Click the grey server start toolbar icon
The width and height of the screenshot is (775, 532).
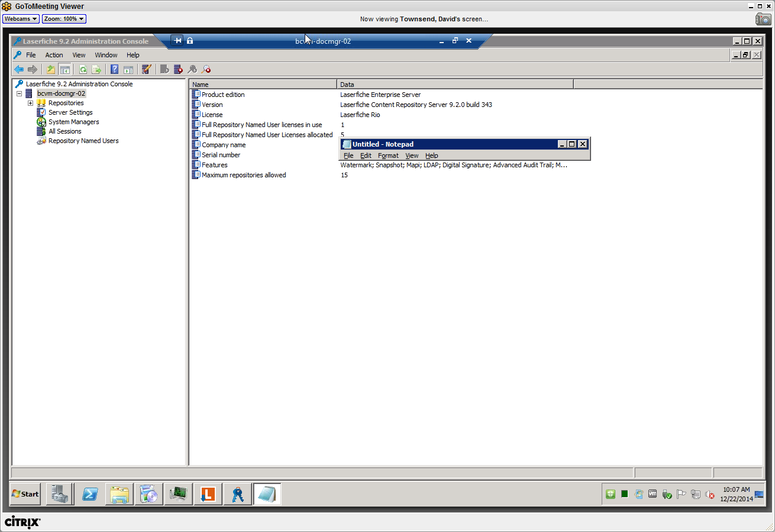point(165,69)
